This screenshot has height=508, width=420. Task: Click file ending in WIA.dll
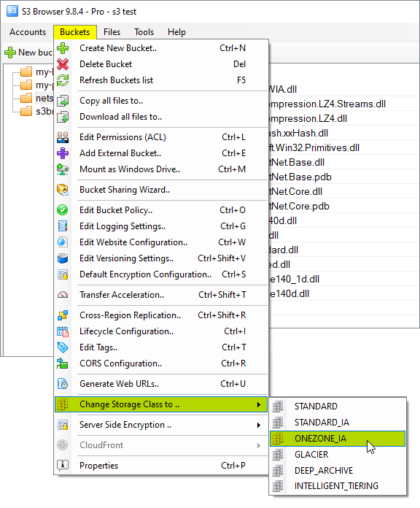282,90
